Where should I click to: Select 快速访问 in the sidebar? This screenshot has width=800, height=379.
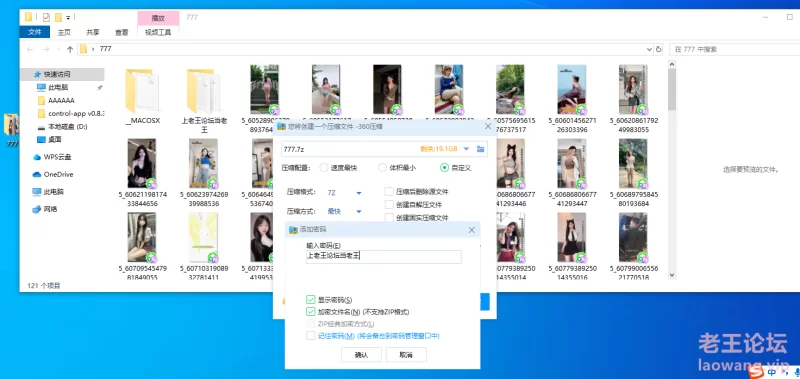pos(58,74)
